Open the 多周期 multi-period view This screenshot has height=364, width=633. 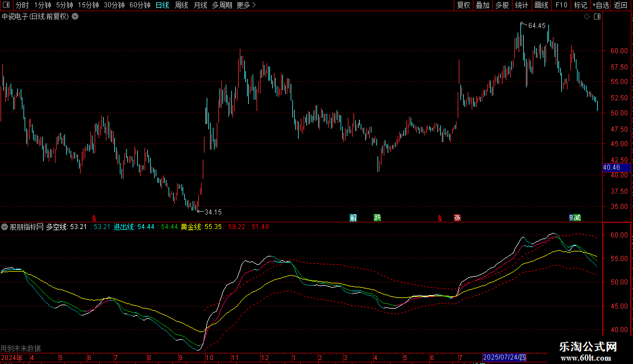tap(222, 5)
